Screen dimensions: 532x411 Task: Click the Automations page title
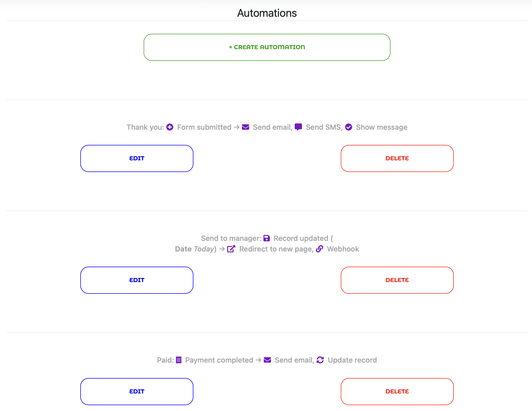click(x=266, y=12)
